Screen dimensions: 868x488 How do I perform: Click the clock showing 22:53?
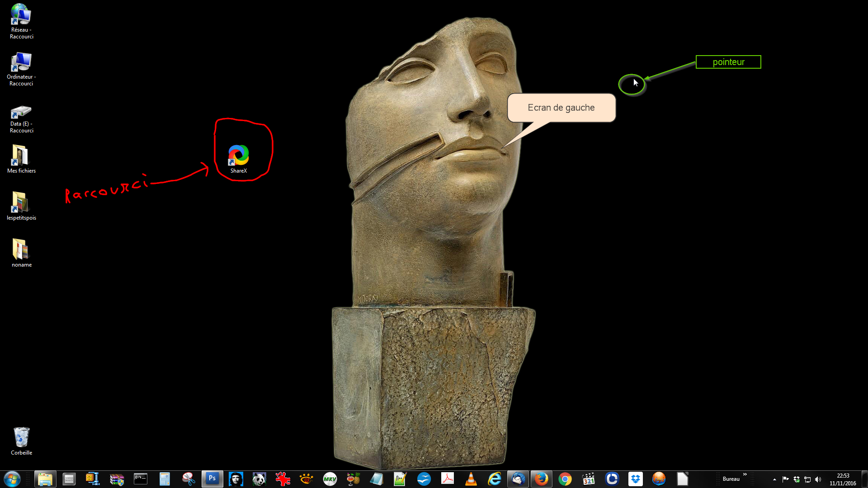[843, 479]
